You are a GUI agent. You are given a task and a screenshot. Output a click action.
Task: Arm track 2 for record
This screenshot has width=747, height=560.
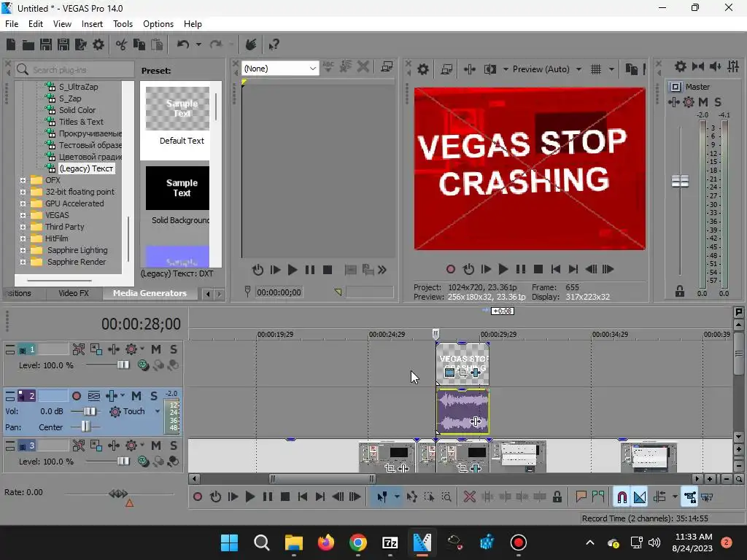coord(76,396)
